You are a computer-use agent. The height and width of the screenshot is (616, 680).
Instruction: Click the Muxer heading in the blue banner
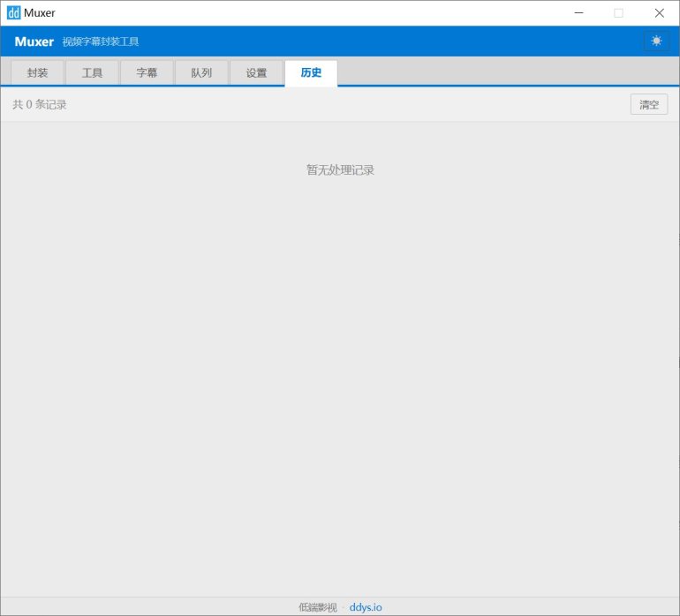pyautogui.click(x=34, y=41)
